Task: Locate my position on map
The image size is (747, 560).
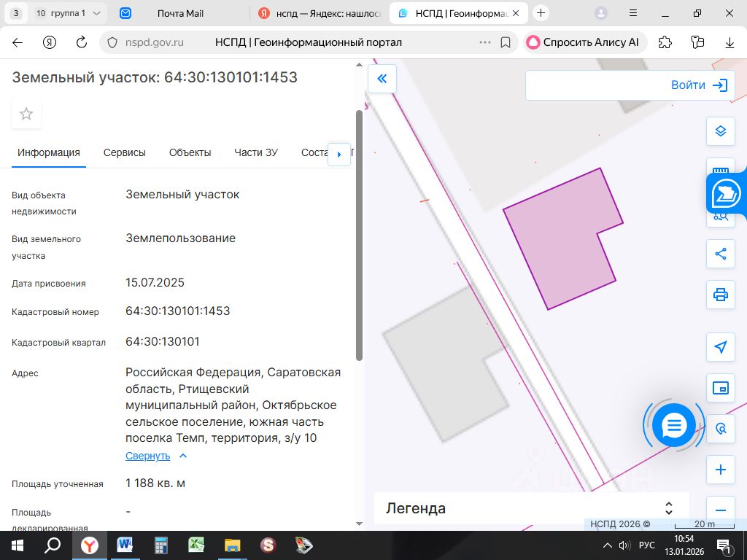Action: [x=720, y=346]
